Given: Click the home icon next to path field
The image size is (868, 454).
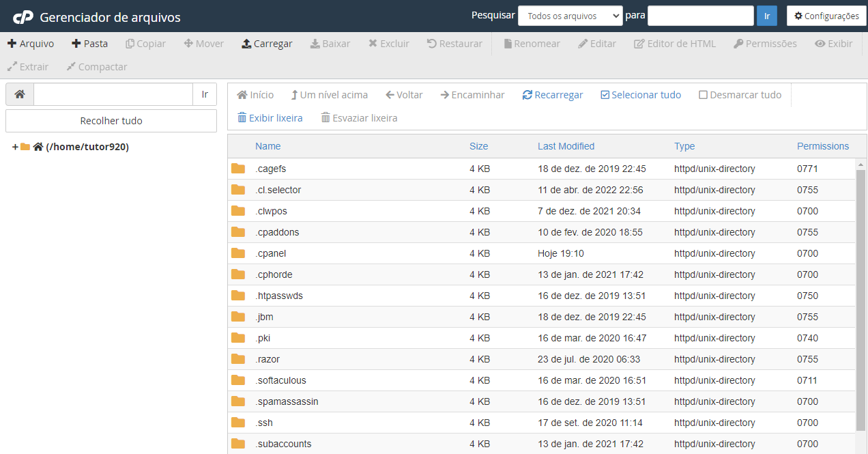Looking at the screenshot, I should coord(19,94).
